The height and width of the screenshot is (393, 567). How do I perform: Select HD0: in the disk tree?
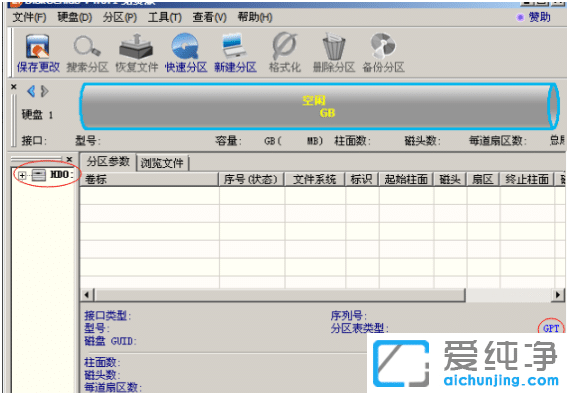[x=61, y=175]
